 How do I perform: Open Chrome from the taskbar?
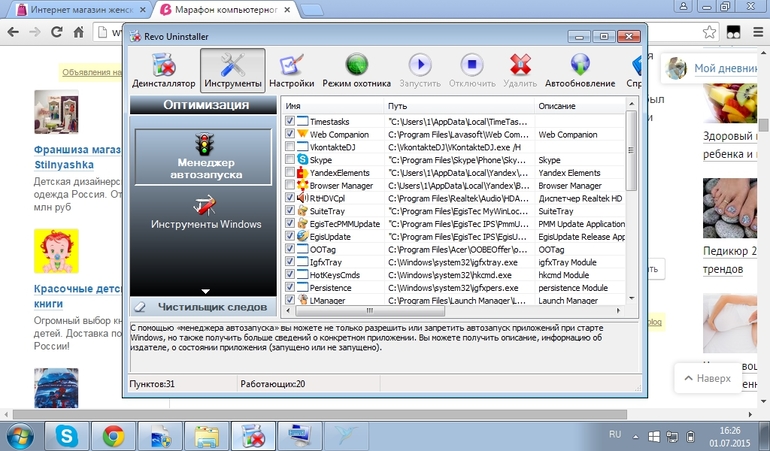pyautogui.click(x=113, y=436)
